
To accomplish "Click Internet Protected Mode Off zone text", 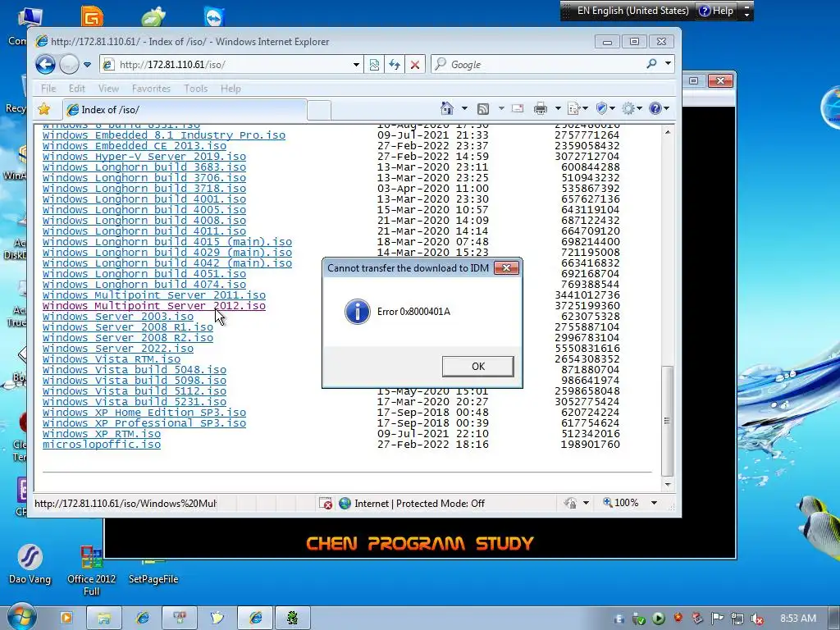I will coord(419,504).
